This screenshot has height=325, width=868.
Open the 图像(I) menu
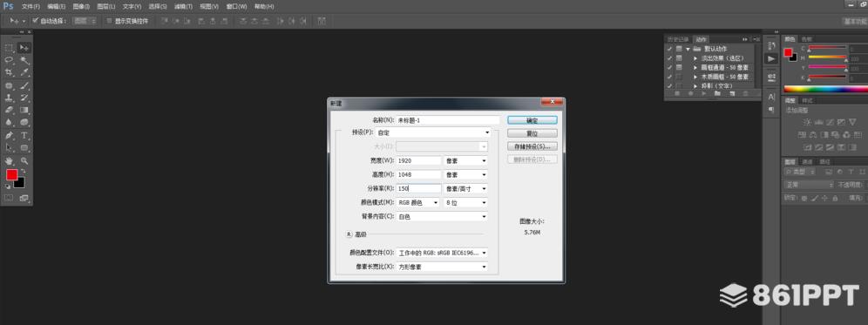pyautogui.click(x=81, y=7)
